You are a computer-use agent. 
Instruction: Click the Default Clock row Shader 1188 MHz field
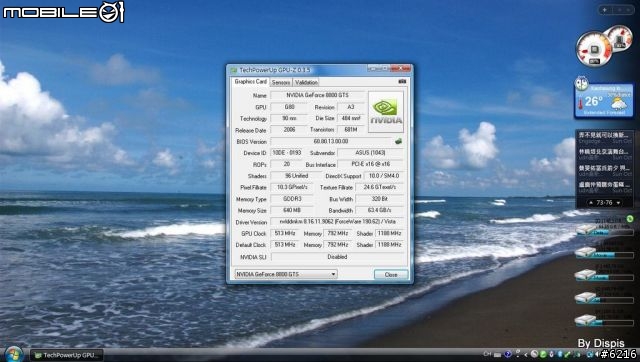[x=389, y=245]
